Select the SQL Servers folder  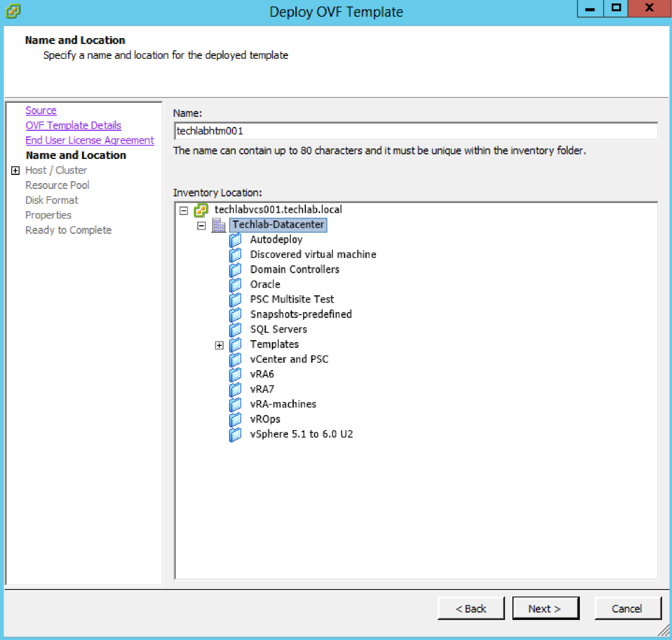pos(279,329)
